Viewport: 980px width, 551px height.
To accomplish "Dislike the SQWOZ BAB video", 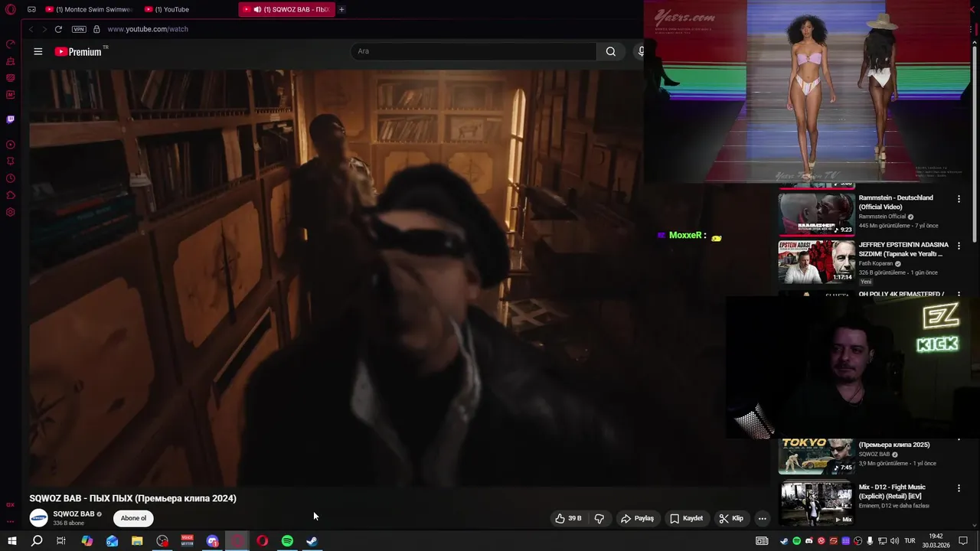I will pyautogui.click(x=599, y=518).
